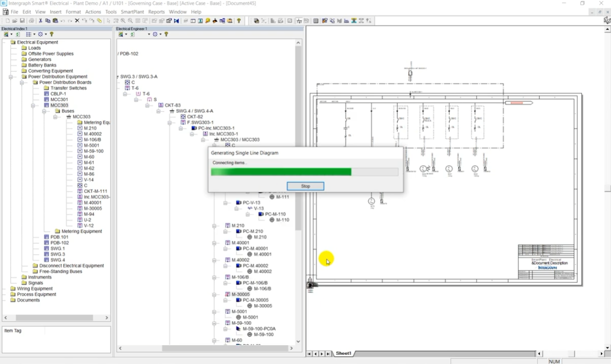Viewport: 611px width, 364px height.
Task: Click the select arrow pointer toolbar icon
Action: pos(108,21)
